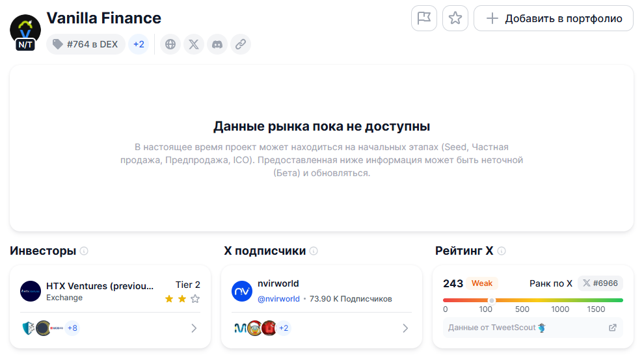Open the Discord social icon
Viewport: 644px width, 362px height.
click(217, 44)
